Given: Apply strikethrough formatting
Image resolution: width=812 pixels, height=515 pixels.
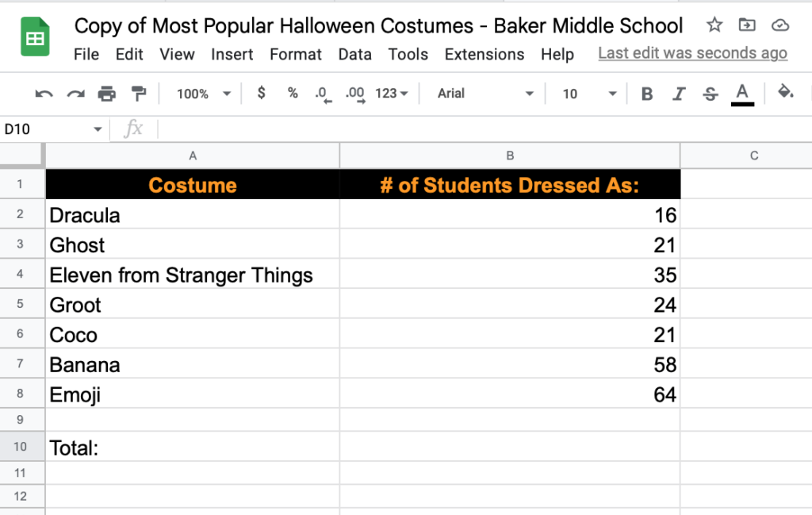Looking at the screenshot, I should coord(710,93).
